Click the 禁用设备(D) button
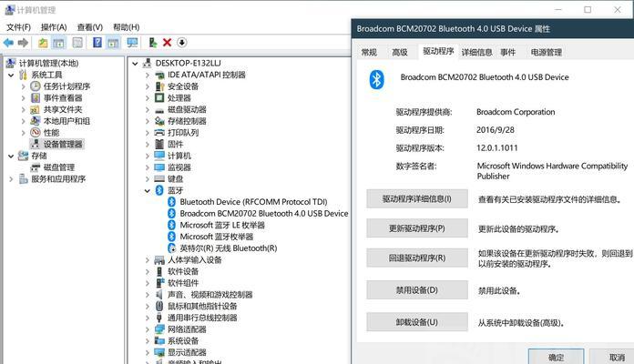The image size is (634, 364). point(417,290)
